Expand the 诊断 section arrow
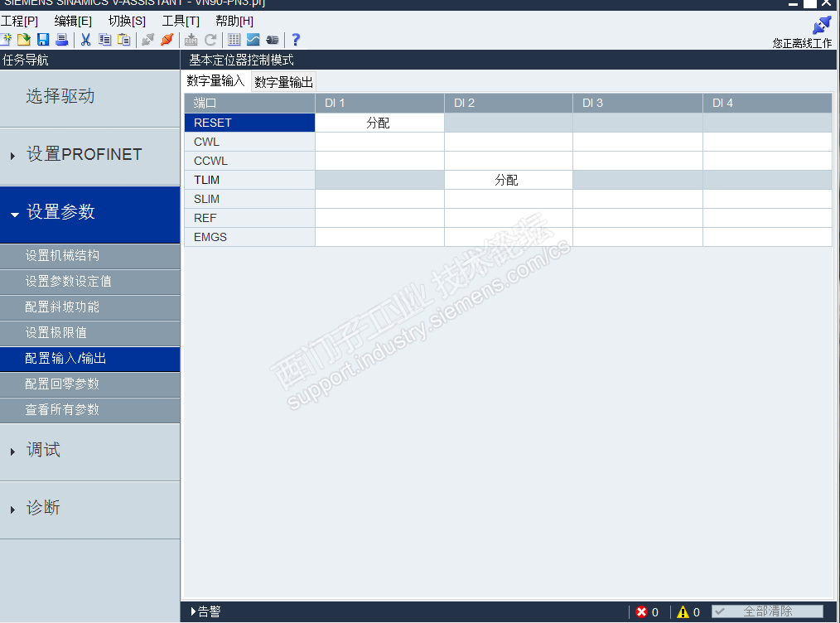This screenshot has height=623, width=840. [x=13, y=510]
